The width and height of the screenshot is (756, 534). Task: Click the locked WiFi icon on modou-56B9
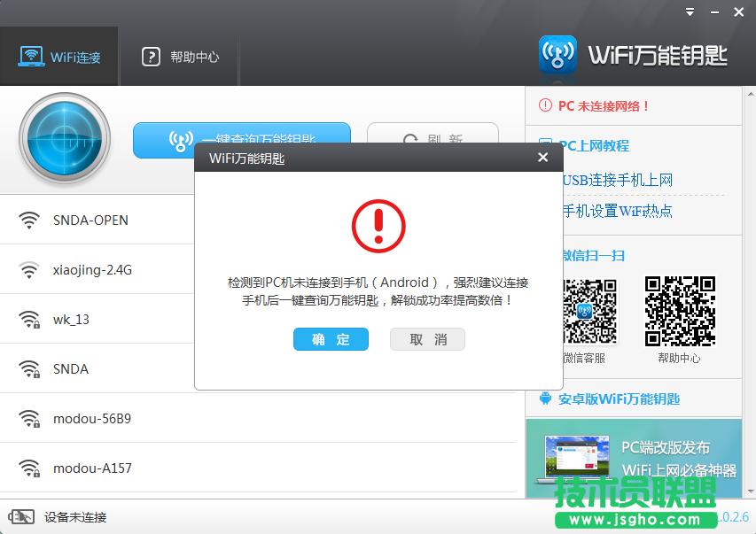tap(29, 418)
